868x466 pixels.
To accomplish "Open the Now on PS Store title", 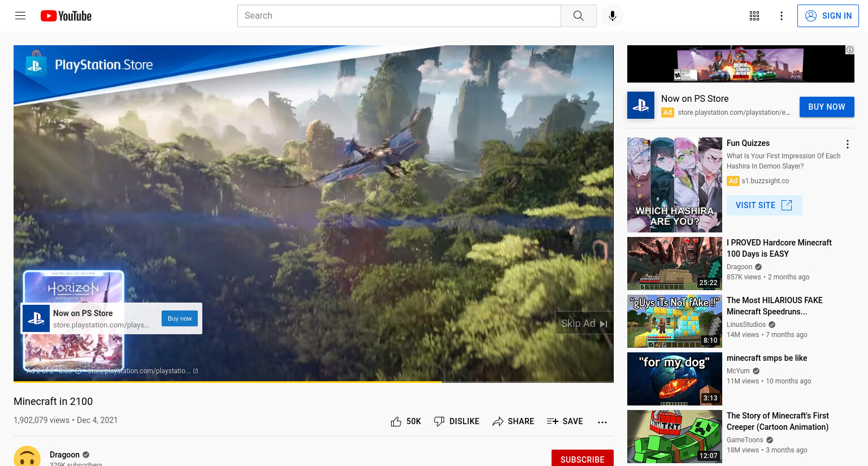I will point(695,98).
